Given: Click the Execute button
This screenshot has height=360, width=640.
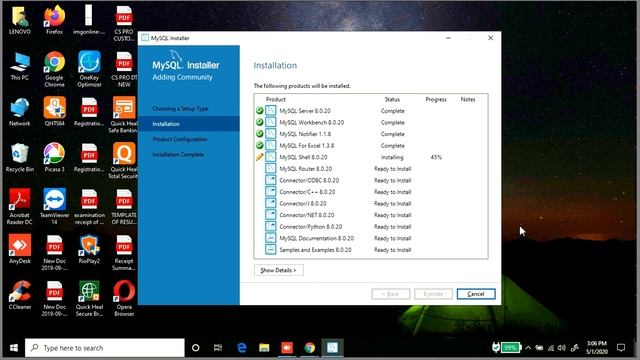Looking at the screenshot, I should click(433, 294).
